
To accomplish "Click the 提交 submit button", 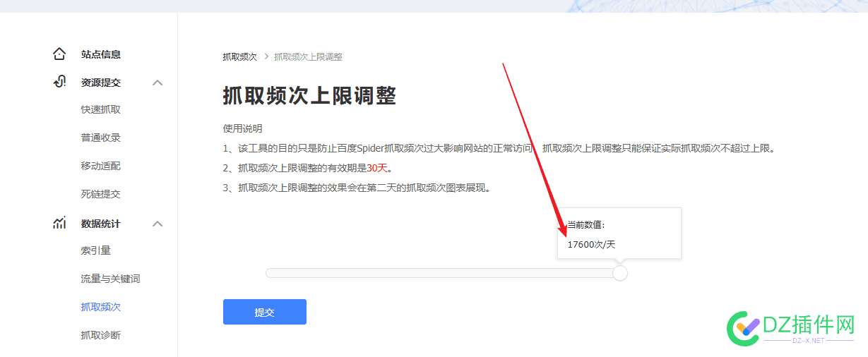I will (265, 312).
